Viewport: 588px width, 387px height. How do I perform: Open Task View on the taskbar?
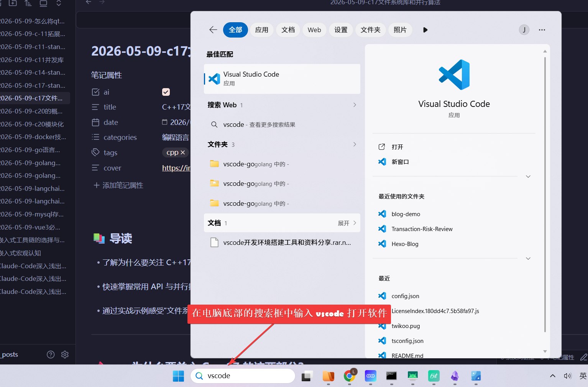(307, 376)
